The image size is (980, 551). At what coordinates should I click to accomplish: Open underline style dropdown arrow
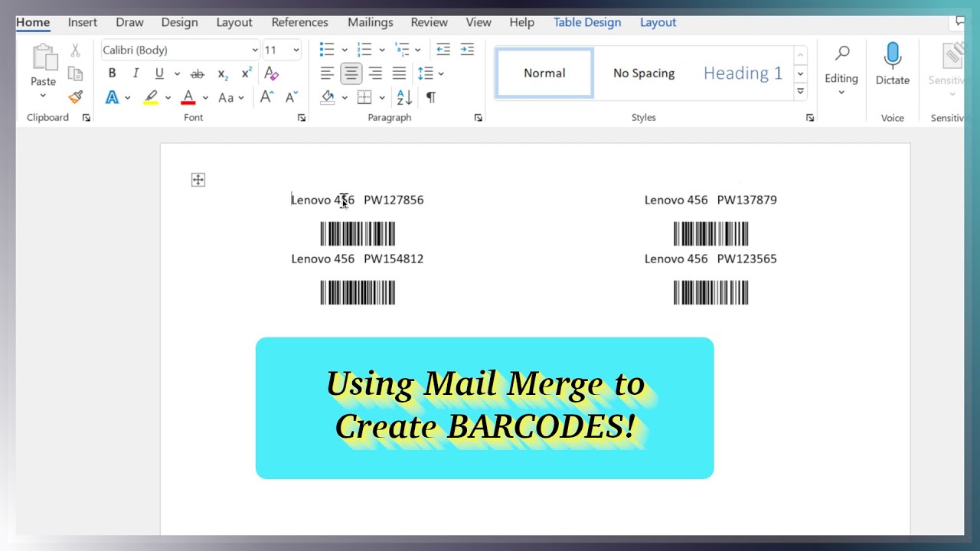tap(177, 74)
